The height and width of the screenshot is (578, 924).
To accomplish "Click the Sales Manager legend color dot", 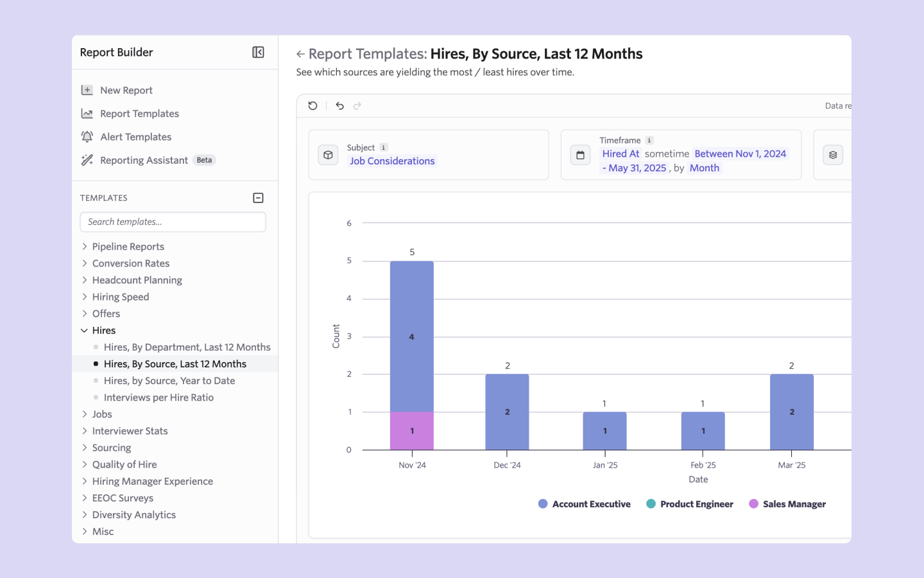I will (x=753, y=504).
